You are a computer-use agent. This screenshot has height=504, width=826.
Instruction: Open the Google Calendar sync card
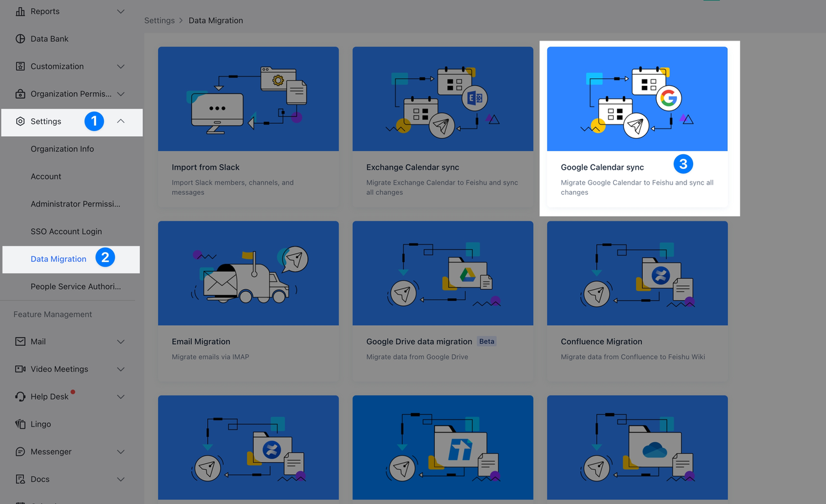point(637,127)
